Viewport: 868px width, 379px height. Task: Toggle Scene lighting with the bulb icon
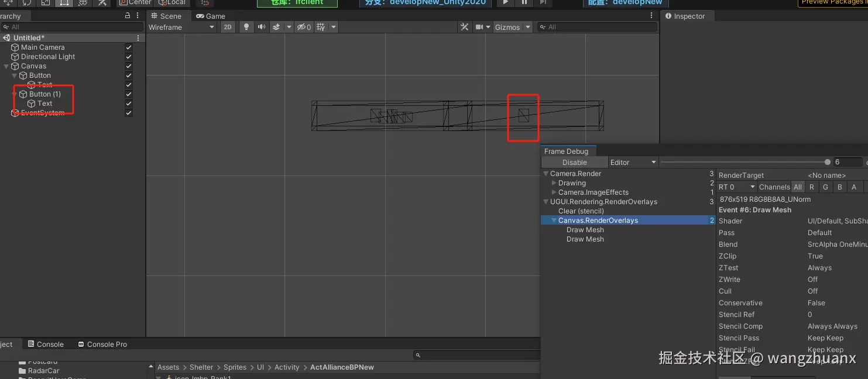(246, 27)
